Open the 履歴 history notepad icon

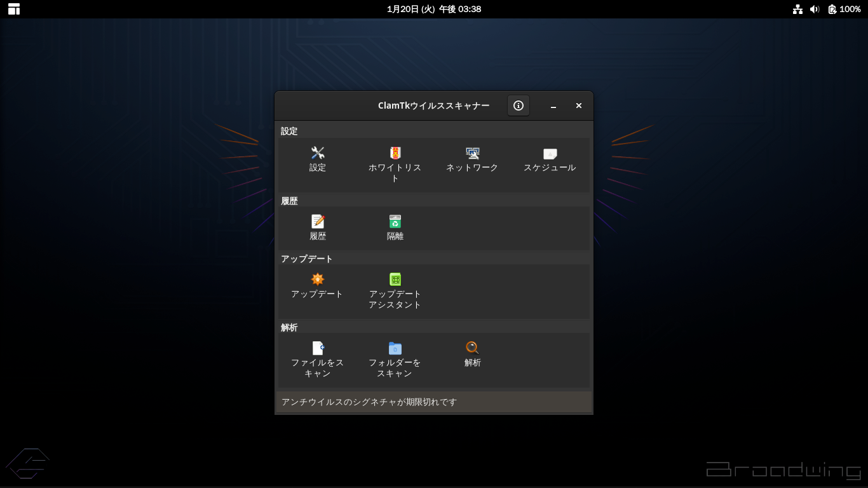click(318, 221)
